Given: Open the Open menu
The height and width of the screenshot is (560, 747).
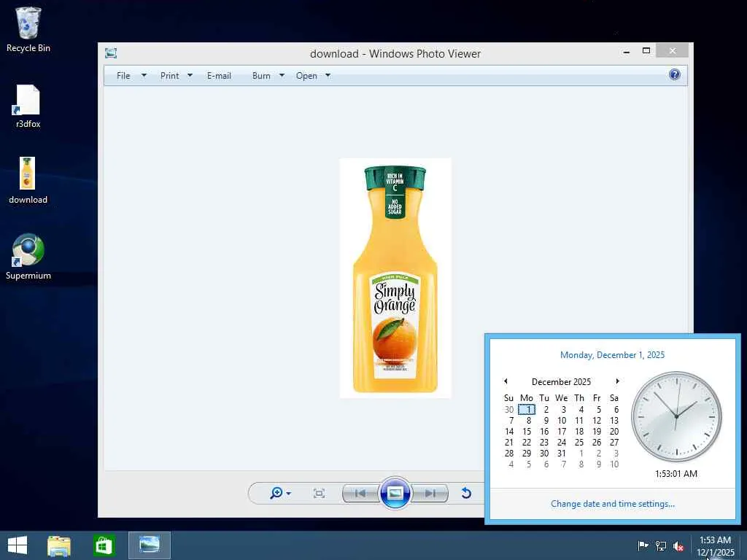Looking at the screenshot, I should click(306, 76).
